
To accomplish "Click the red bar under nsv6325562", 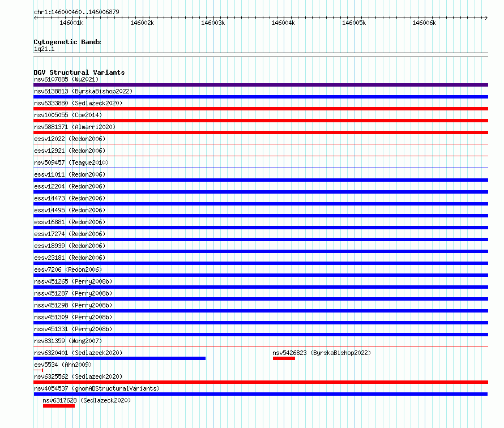I will click(x=260, y=382).
